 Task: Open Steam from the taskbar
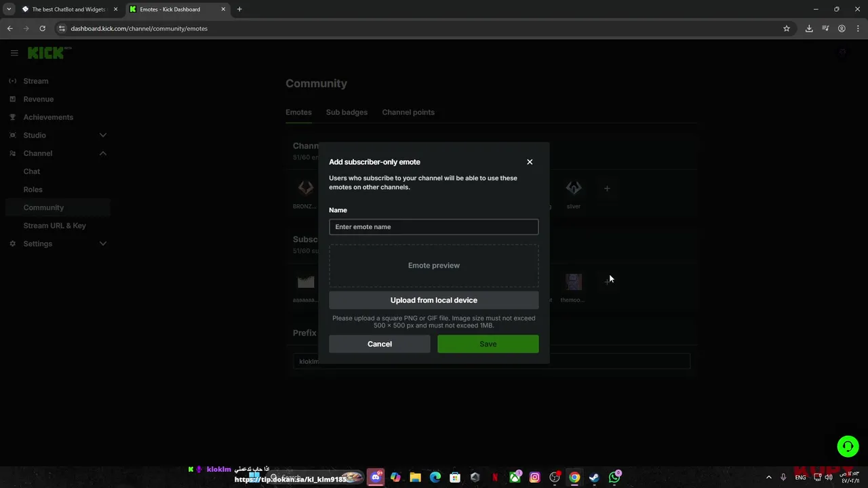[x=594, y=477]
